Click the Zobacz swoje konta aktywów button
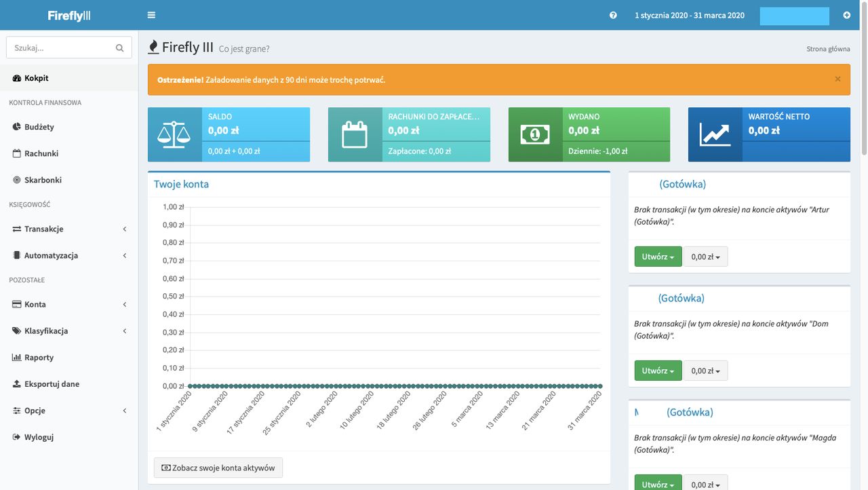 pyautogui.click(x=218, y=468)
